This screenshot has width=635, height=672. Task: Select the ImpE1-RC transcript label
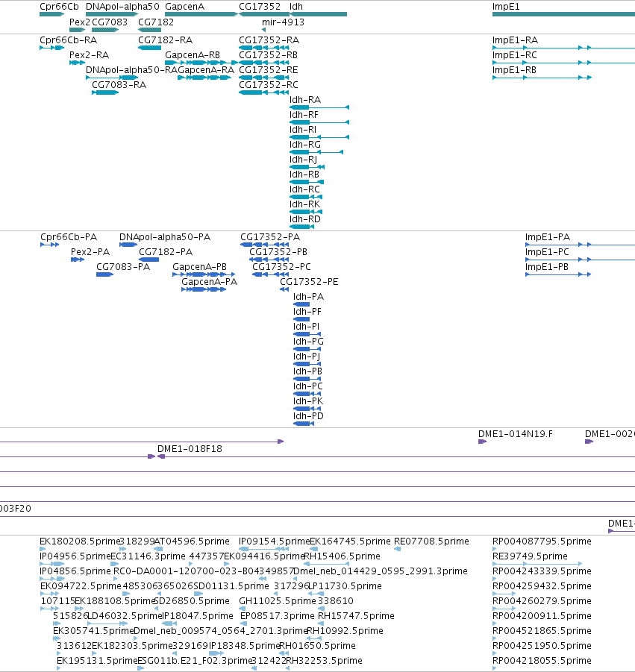[515, 55]
